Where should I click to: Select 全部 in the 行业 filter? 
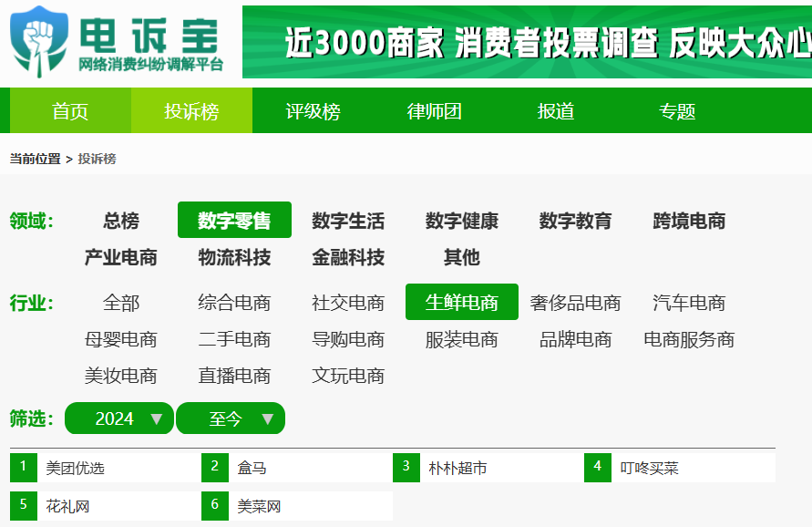coord(121,303)
